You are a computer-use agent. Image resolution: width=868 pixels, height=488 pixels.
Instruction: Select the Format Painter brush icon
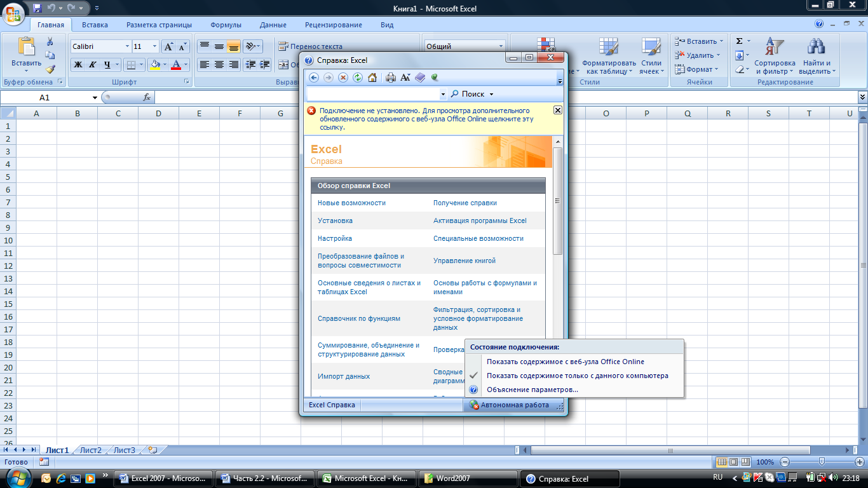(x=50, y=69)
